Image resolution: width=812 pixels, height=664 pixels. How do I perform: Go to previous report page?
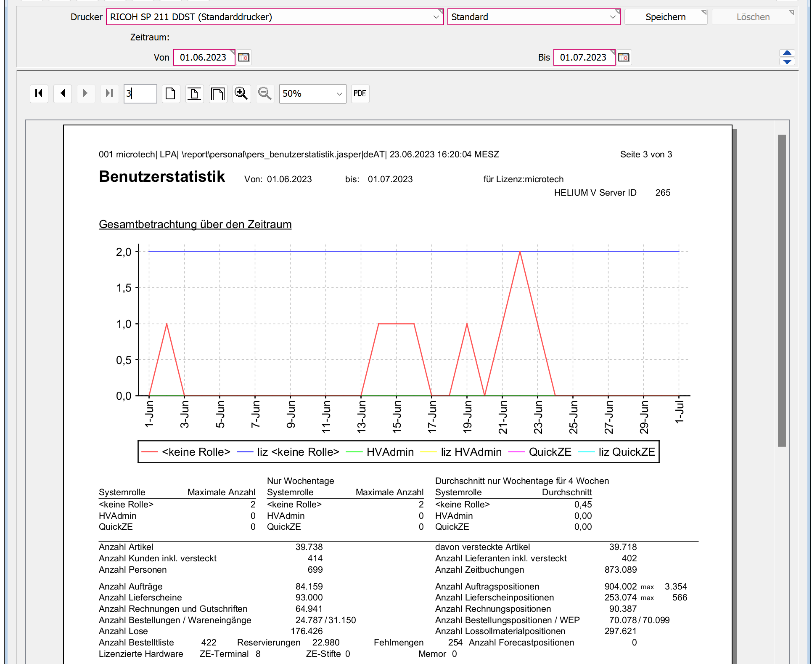click(63, 93)
